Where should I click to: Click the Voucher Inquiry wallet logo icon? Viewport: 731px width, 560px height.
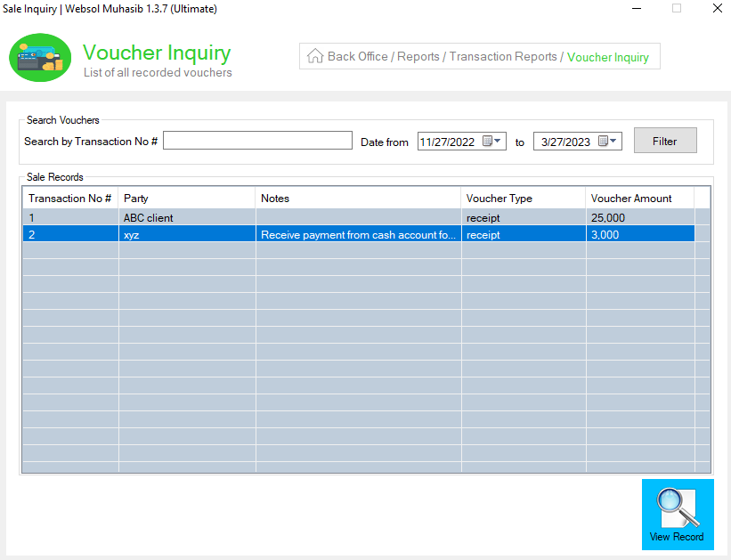click(40, 57)
